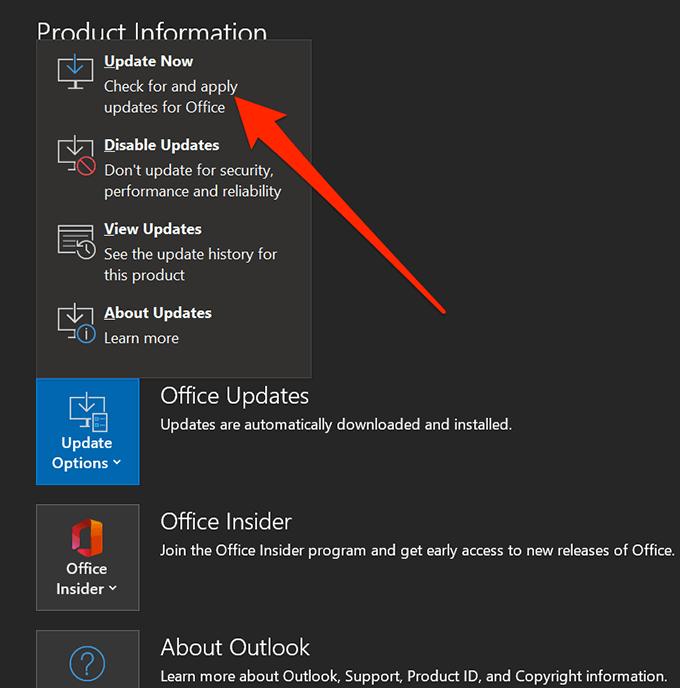Image resolution: width=680 pixels, height=688 pixels.
Task: Click the About Updates info icon
Action: [x=76, y=321]
